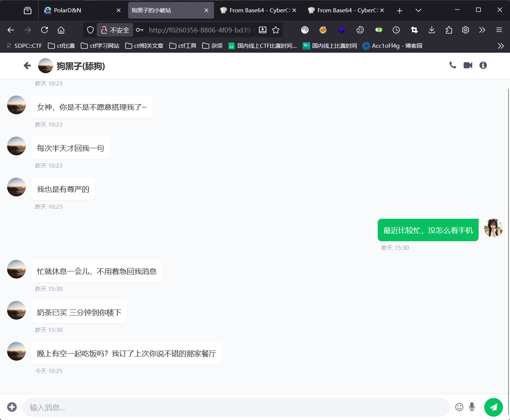Click the 不安全 site security indicator
This screenshot has width=510, height=420.
(115, 30)
